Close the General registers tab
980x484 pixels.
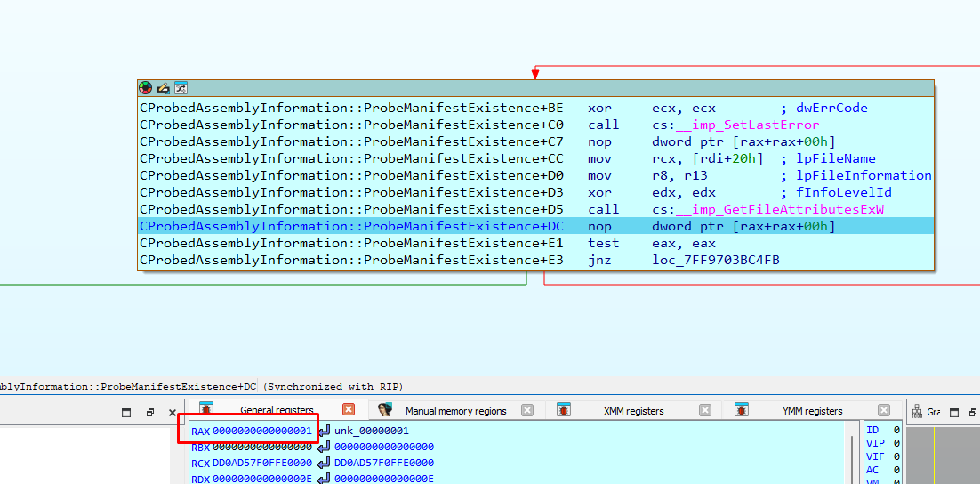[x=349, y=410]
